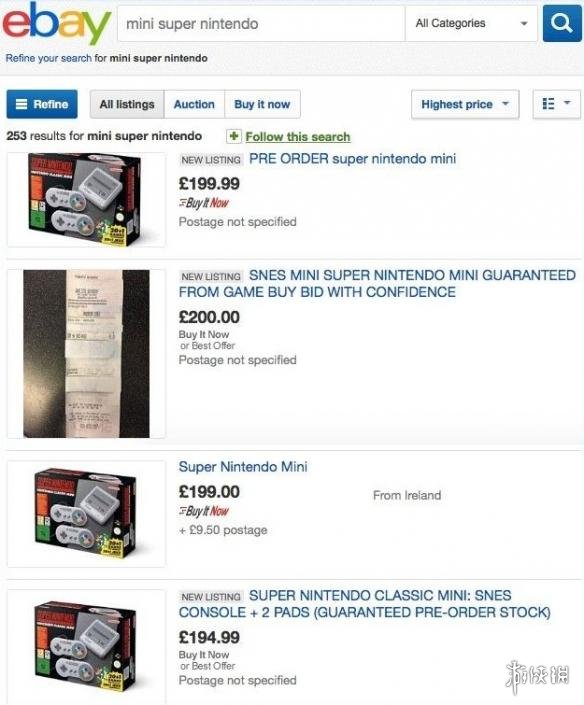Click the search field with mini super nintendo

tap(261, 23)
